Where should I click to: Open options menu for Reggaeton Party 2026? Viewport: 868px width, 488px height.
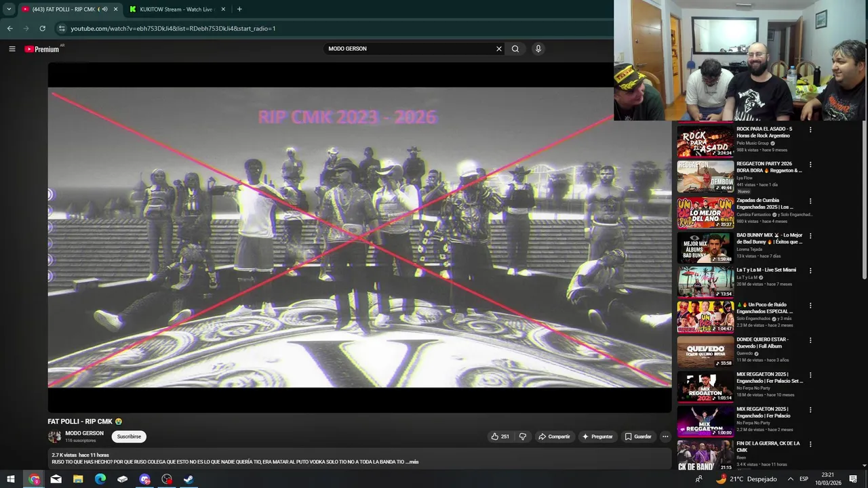810,165
